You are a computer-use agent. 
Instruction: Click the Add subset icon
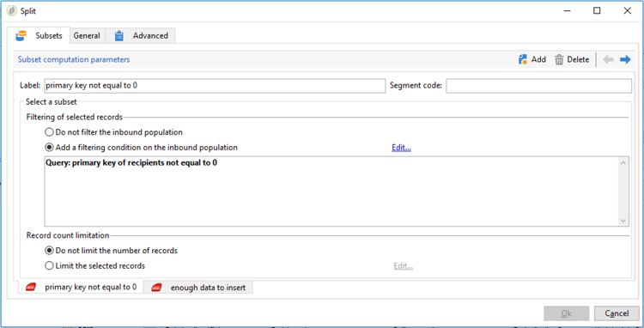coord(523,59)
